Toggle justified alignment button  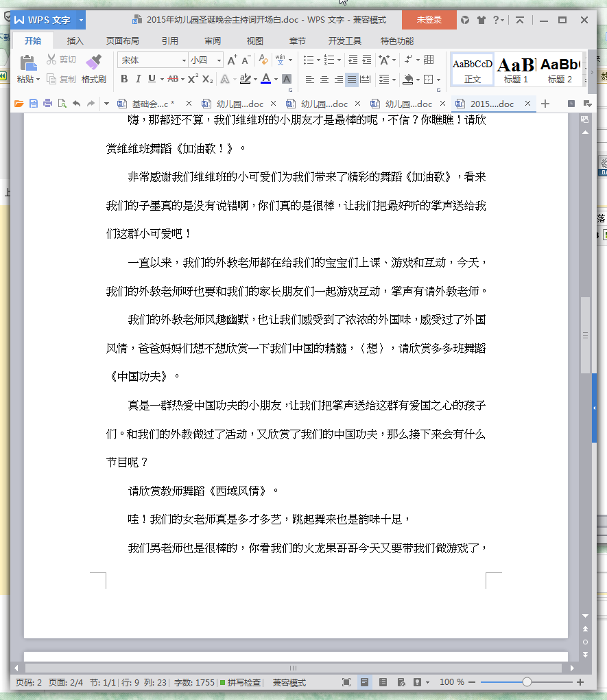coord(352,80)
